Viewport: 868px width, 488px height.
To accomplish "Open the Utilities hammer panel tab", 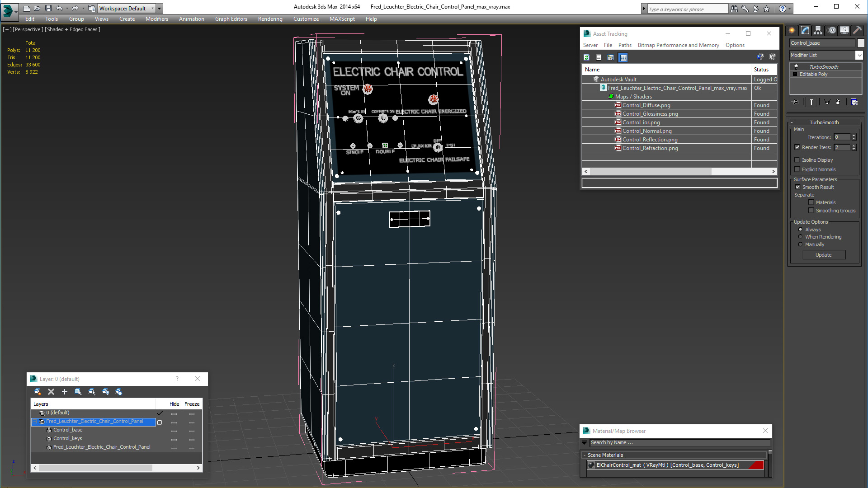I will point(857,30).
